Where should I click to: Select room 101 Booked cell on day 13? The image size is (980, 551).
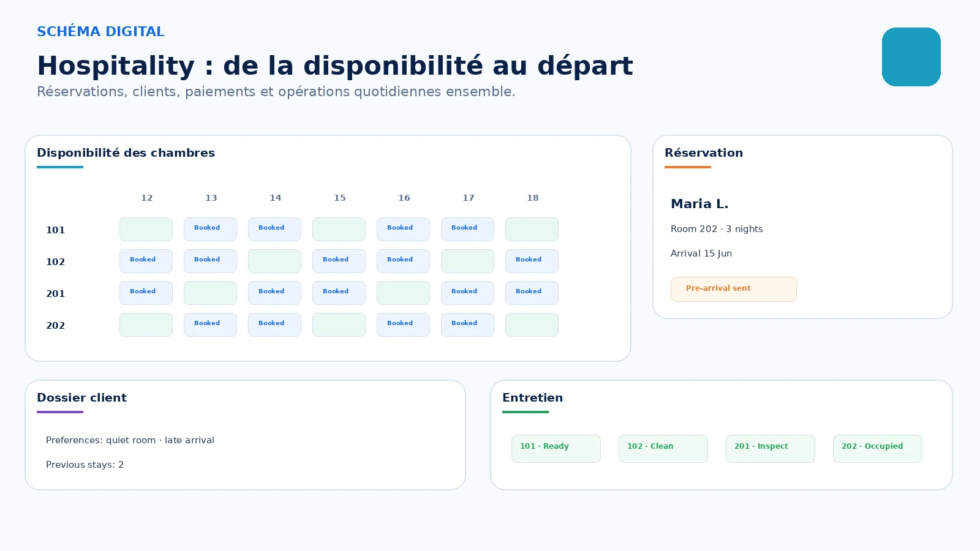click(x=210, y=229)
